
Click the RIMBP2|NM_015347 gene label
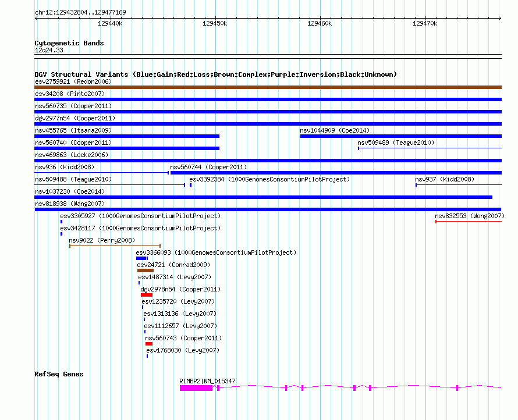[207, 381]
